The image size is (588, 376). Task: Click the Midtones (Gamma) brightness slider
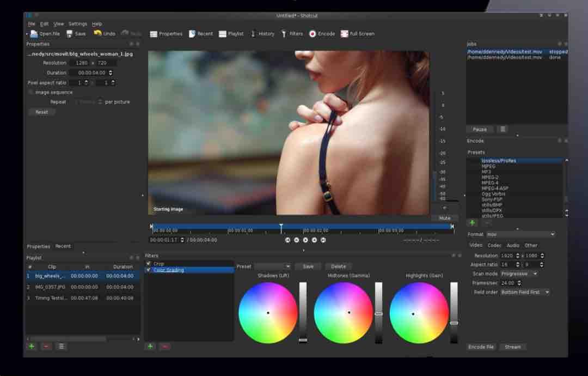(x=379, y=313)
